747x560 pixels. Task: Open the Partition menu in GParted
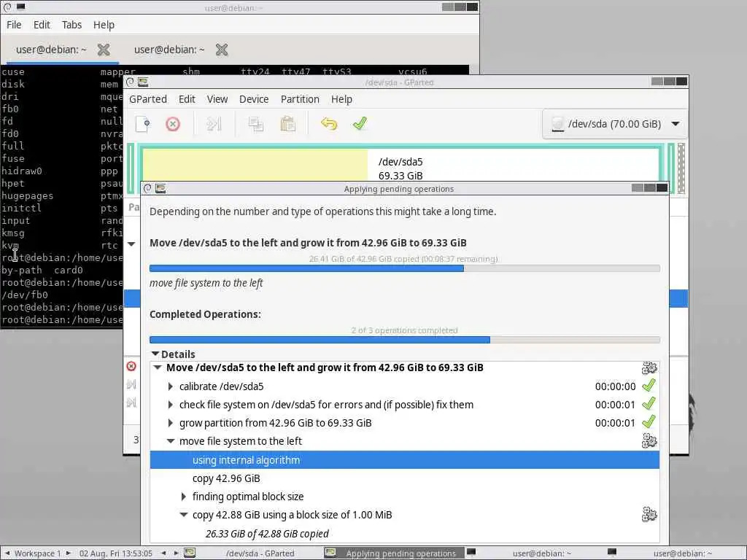click(300, 99)
